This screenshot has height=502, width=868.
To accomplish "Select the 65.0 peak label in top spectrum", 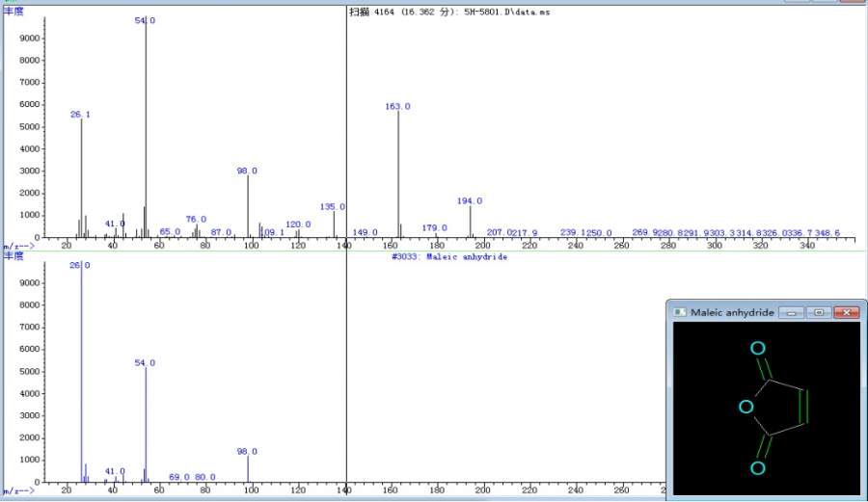I will tap(170, 231).
